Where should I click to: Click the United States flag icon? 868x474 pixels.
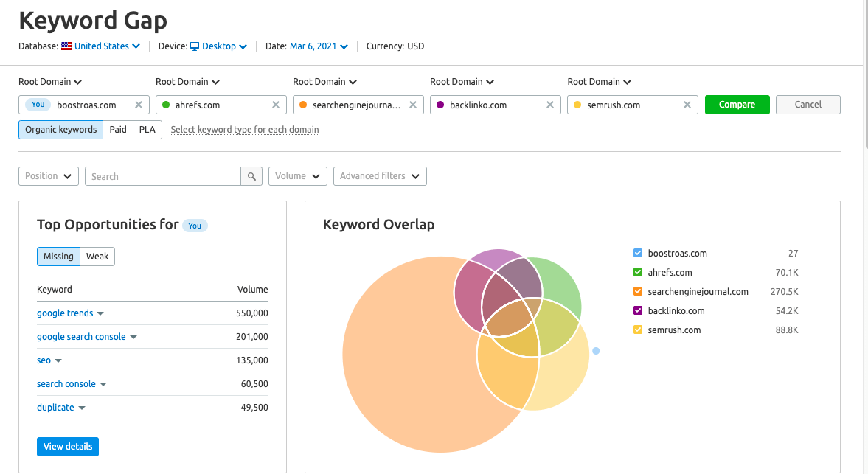point(66,46)
